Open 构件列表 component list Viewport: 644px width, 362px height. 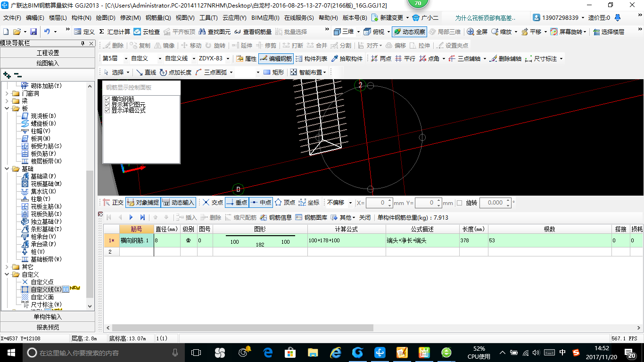[311, 59]
